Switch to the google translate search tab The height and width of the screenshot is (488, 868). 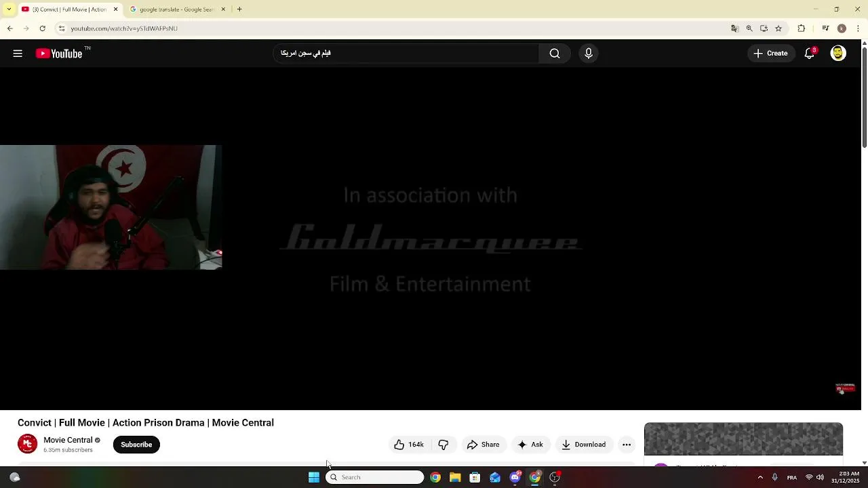pos(176,9)
